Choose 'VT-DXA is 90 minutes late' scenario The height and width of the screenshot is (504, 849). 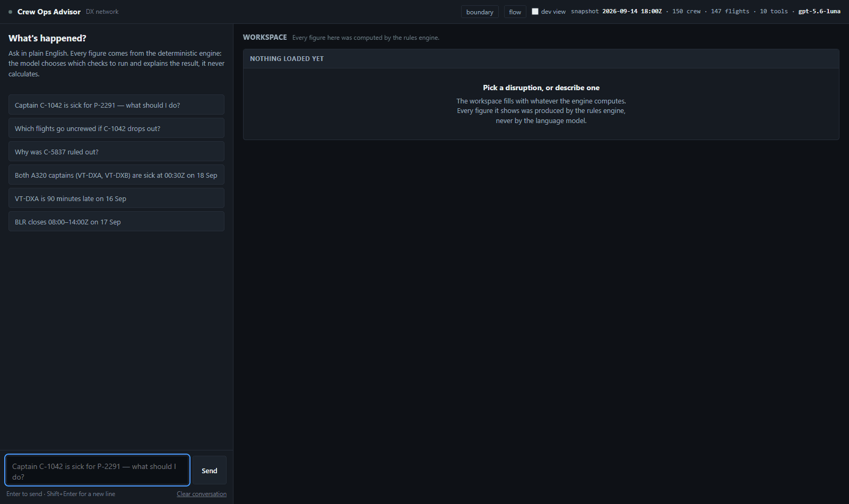click(x=116, y=198)
